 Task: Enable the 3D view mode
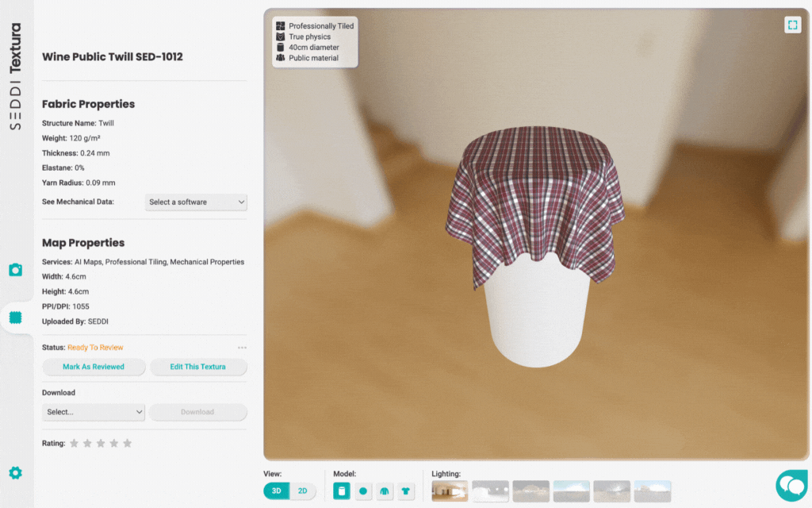pos(275,491)
